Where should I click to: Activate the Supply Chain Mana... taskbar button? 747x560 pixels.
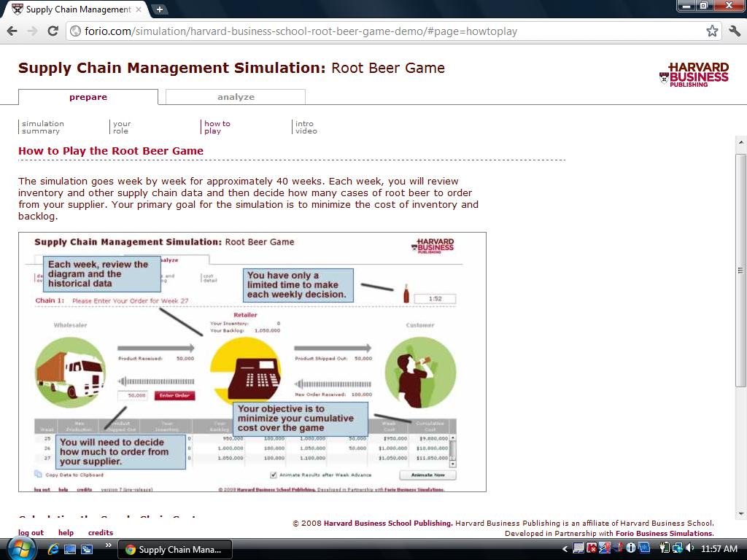click(x=175, y=550)
